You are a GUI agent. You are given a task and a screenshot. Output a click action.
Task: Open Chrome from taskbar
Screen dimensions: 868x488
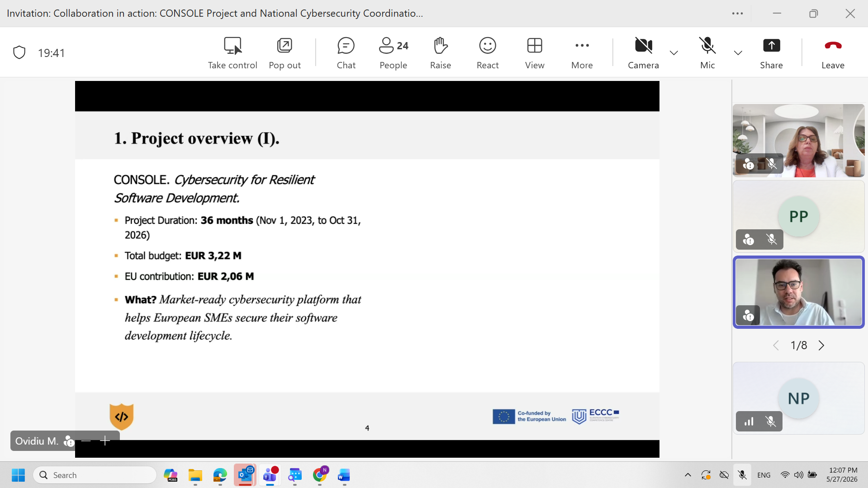point(320,475)
